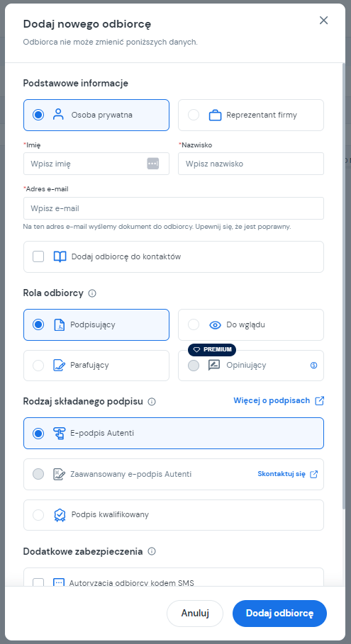Select the Parafujący role option
The image size is (351, 644).
(x=96, y=366)
